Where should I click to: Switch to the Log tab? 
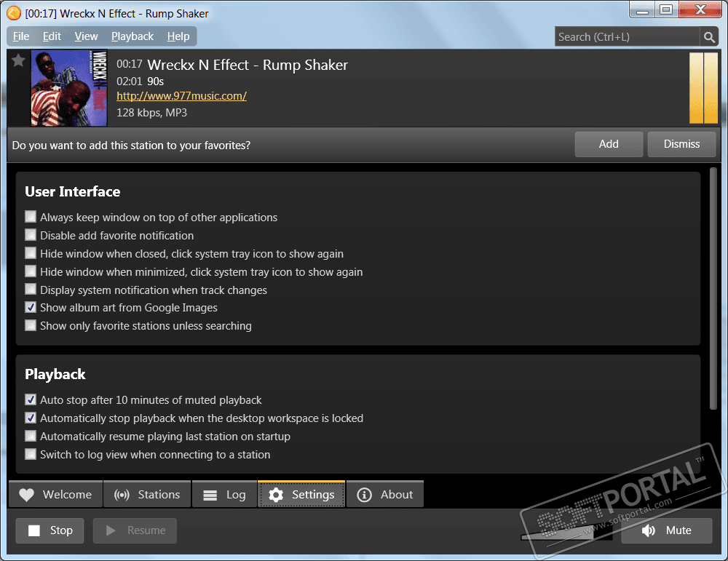pyautogui.click(x=224, y=494)
